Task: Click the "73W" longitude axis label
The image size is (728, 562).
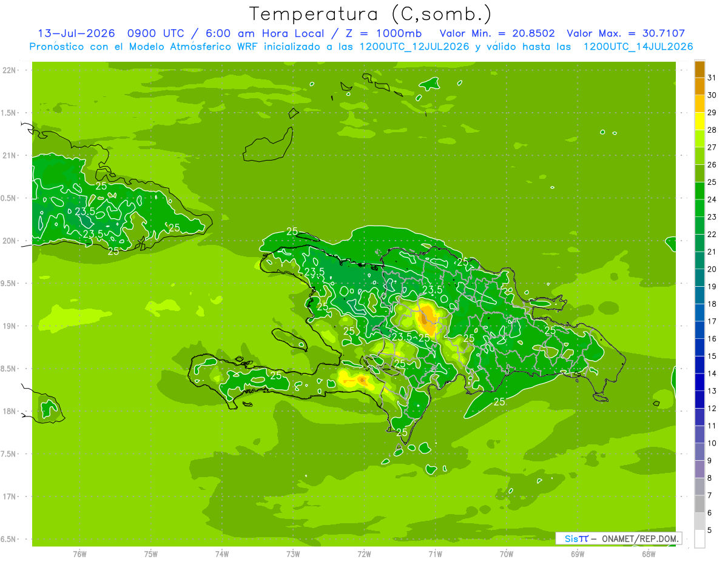Action: coord(293,554)
